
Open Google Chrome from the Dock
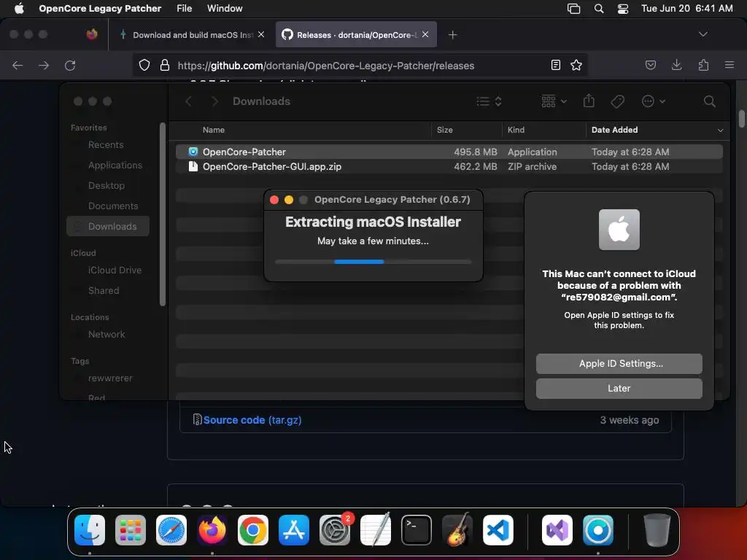click(253, 529)
